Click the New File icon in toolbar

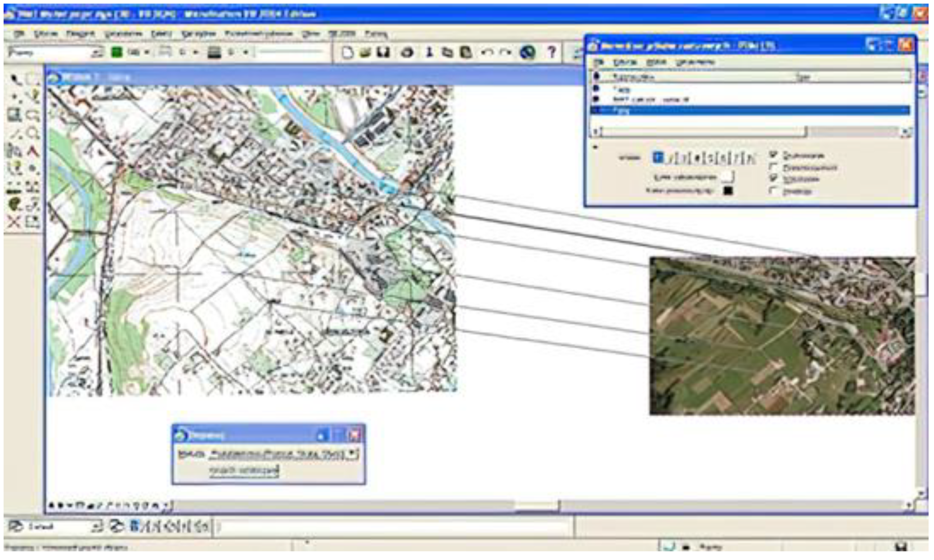click(x=347, y=52)
